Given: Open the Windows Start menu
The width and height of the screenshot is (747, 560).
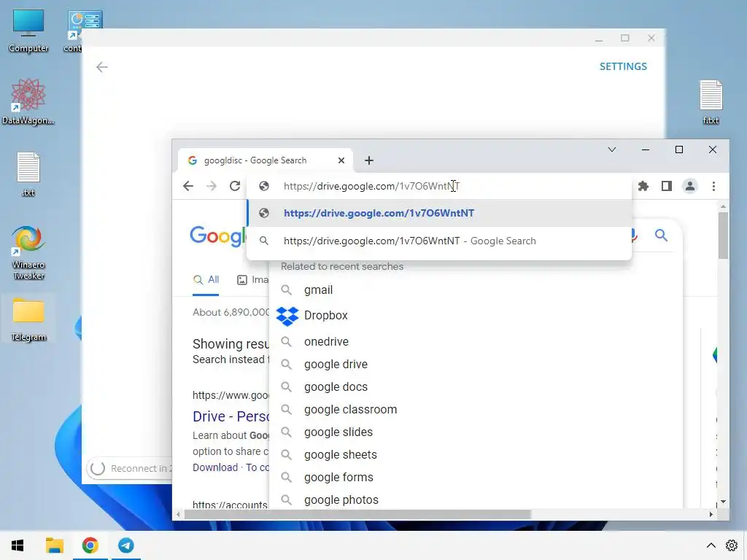Looking at the screenshot, I should coord(18,545).
